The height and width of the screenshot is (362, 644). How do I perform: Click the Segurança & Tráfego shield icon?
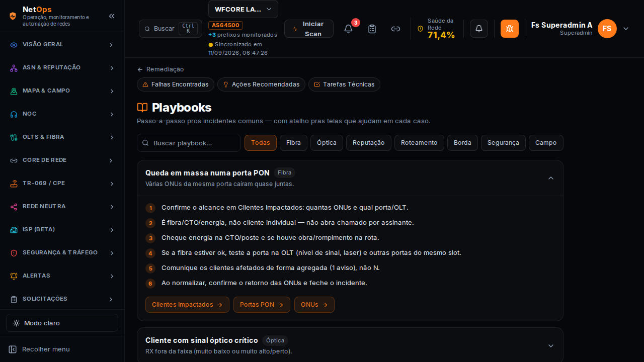click(14, 253)
